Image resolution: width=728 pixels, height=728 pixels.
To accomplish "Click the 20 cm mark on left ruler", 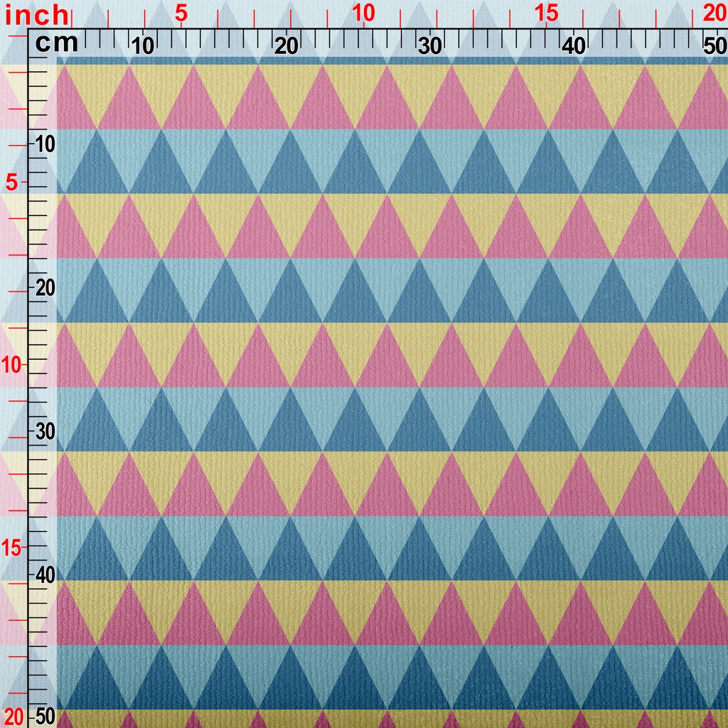I will [x=45, y=288].
